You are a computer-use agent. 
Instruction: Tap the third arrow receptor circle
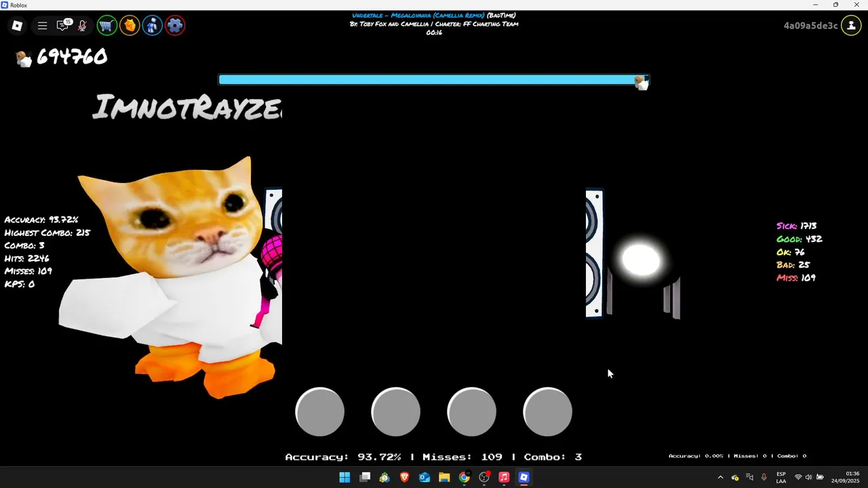point(472,411)
